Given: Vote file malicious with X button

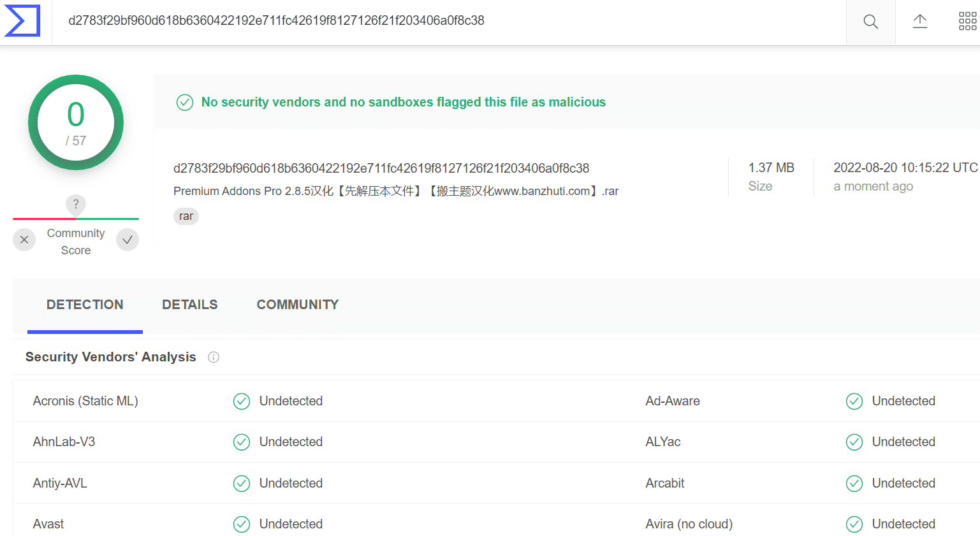Looking at the screenshot, I should [x=24, y=240].
